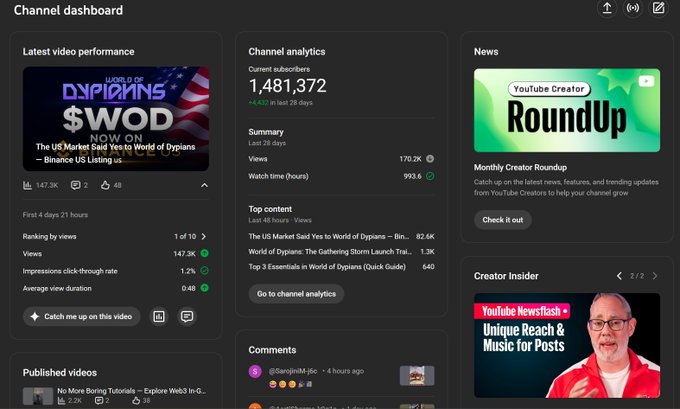Click the latest video likes thumbs-up icon
This screenshot has height=409, width=680.
point(105,185)
